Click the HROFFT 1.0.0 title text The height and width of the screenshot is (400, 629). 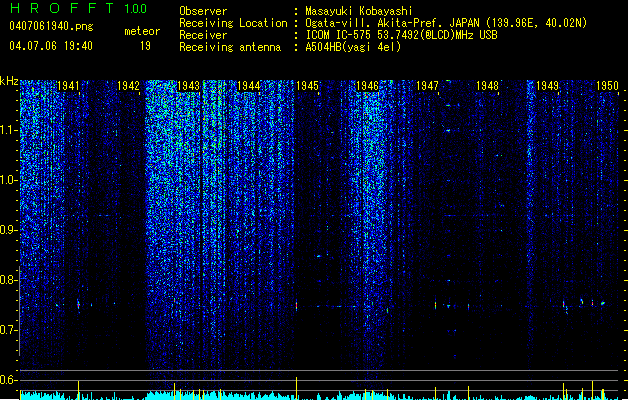tap(79, 8)
